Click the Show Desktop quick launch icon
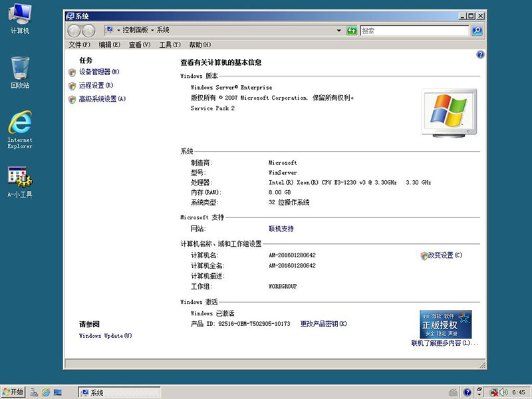Image resolution: width=532 pixels, height=399 pixels. coord(58,392)
